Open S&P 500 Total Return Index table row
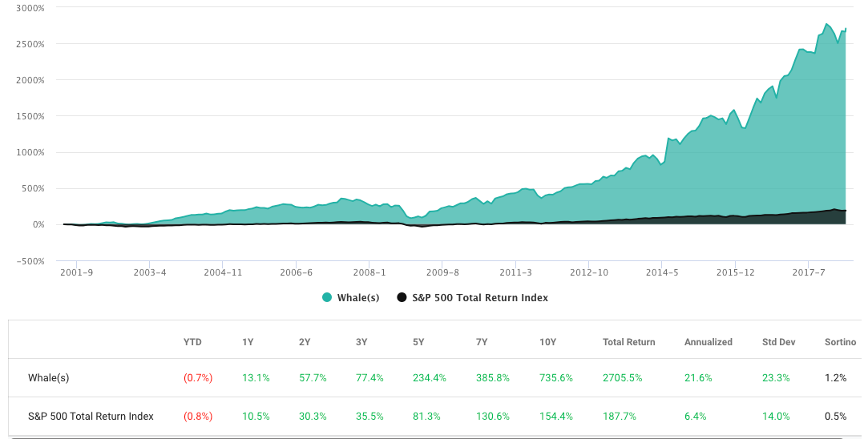The width and height of the screenshot is (868, 439). (91, 417)
